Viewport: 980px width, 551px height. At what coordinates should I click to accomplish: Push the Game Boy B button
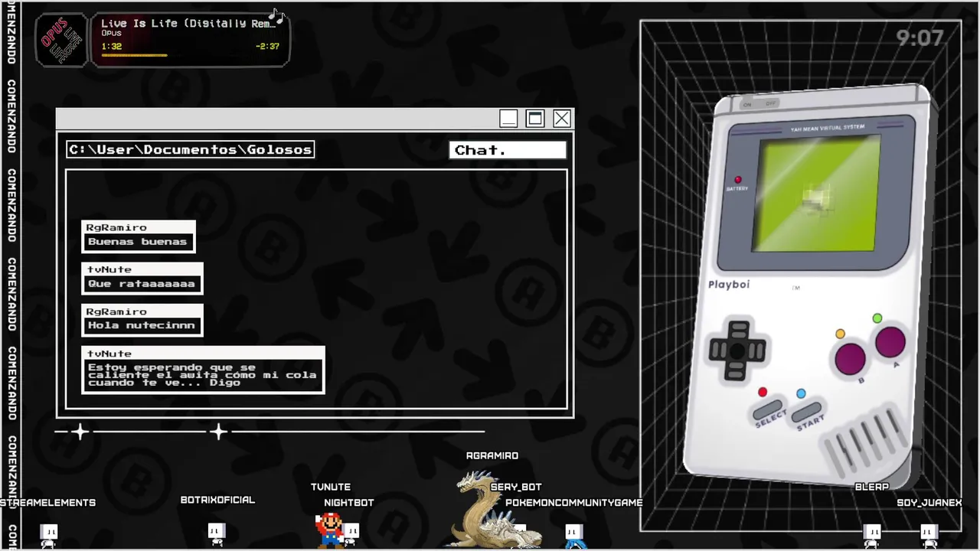point(850,358)
